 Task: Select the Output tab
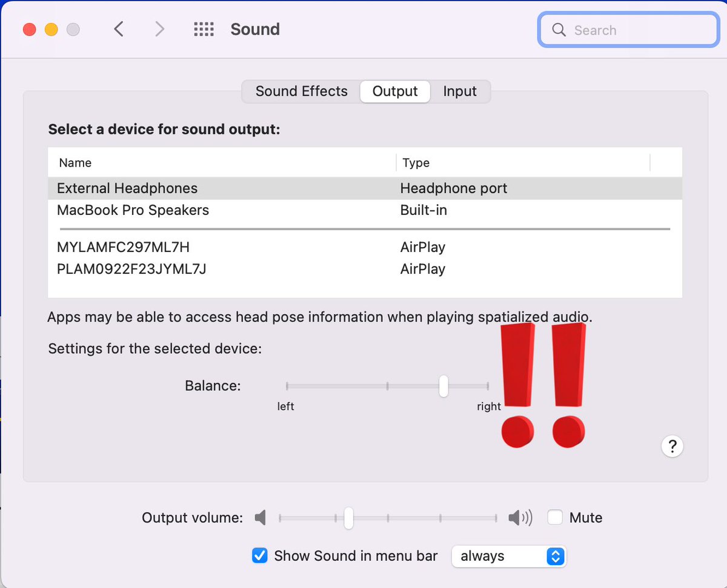(x=395, y=91)
